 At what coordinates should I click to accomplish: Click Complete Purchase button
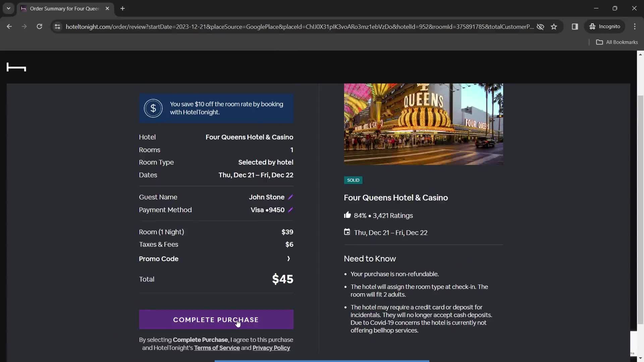click(216, 319)
